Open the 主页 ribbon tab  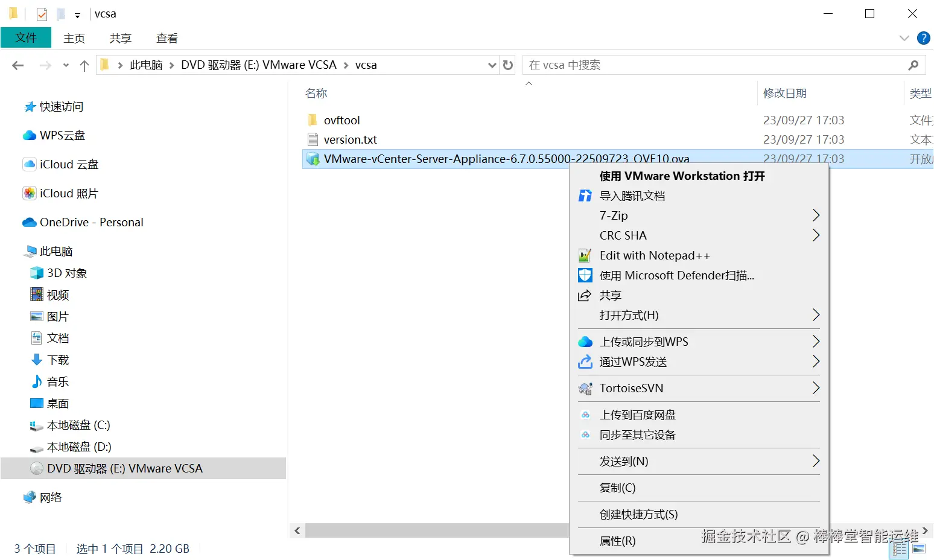click(x=74, y=38)
